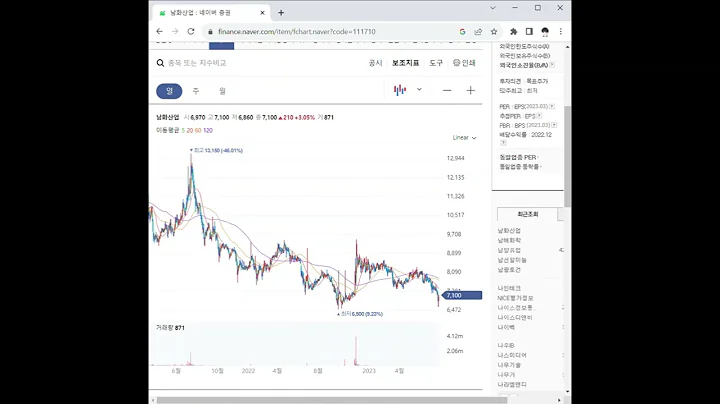720x404 pixels.
Task: Click the 최저 6,500 low marker
Action: click(x=360, y=314)
